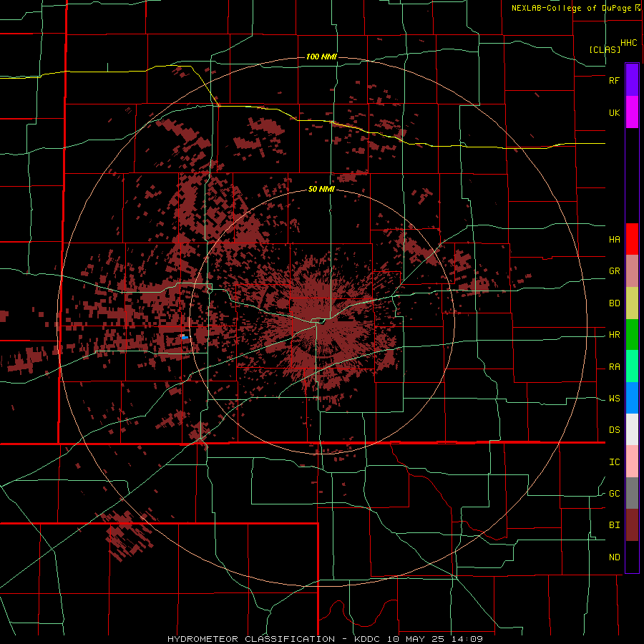
Task: Click the "WS" legend label
Action: 614,399
